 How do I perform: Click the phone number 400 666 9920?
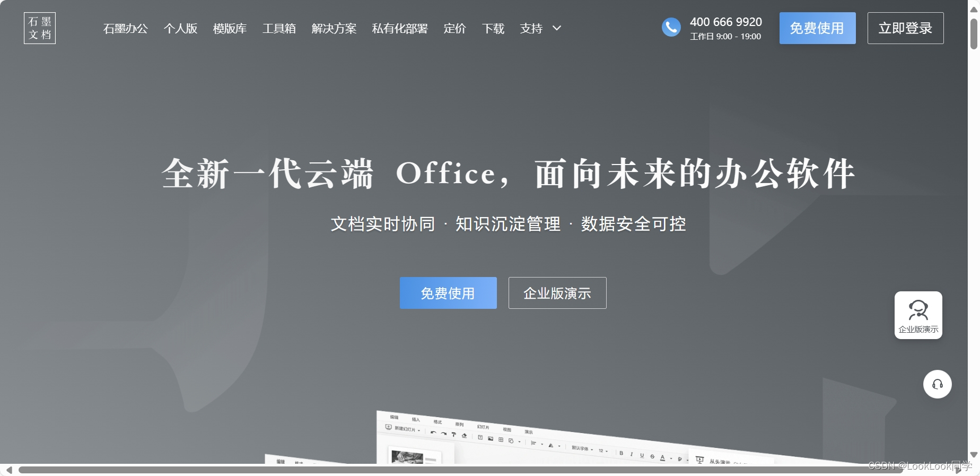(x=725, y=22)
